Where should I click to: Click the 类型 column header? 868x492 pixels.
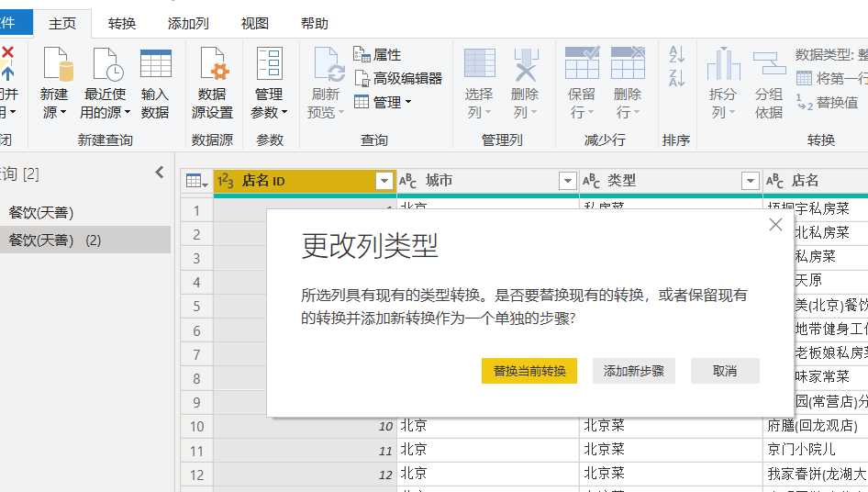pos(671,181)
